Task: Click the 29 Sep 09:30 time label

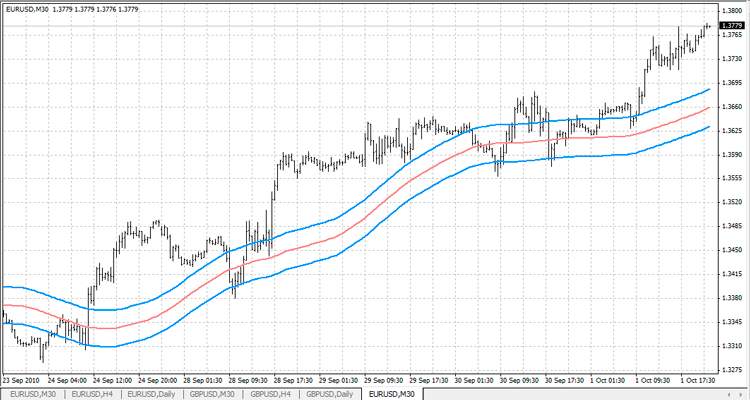Action: [385, 380]
